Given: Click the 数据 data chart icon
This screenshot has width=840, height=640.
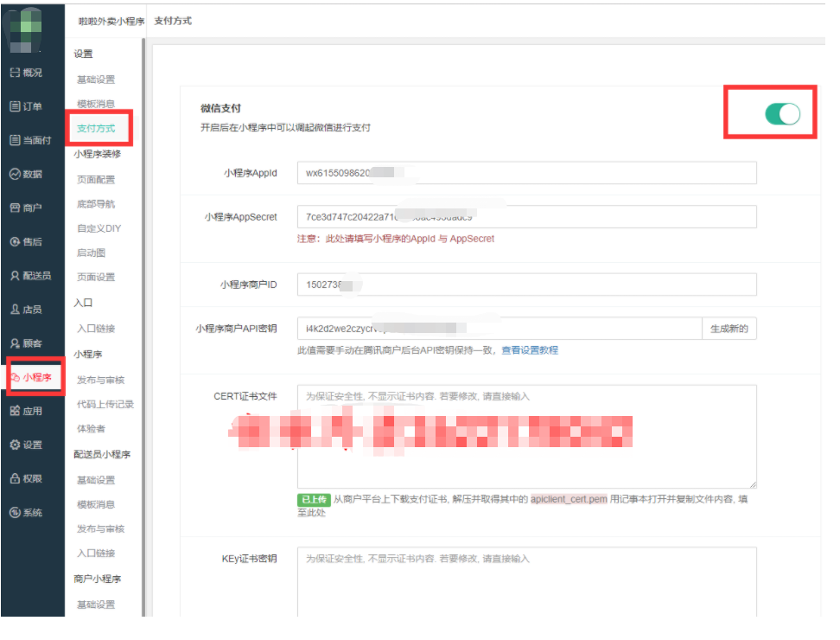Looking at the screenshot, I should coord(15,174).
